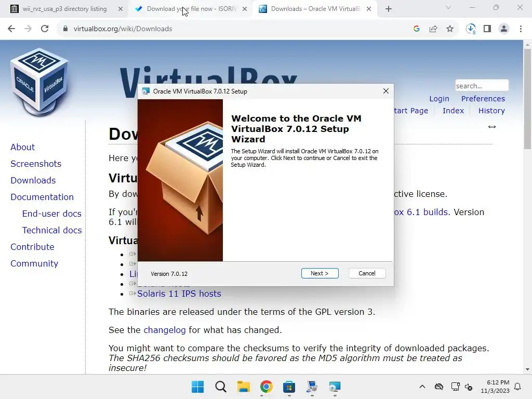The image size is (532, 399).
Task: Reload the VirtualBox downloads page
Action: tap(45, 29)
